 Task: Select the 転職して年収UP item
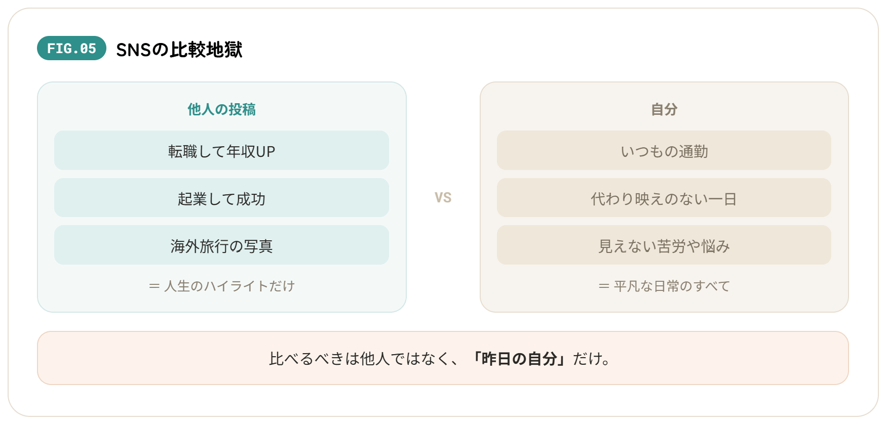222,150
